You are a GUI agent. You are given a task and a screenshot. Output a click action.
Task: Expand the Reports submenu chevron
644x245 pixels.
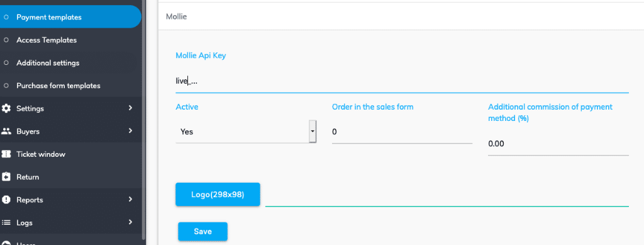click(x=131, y=200)
